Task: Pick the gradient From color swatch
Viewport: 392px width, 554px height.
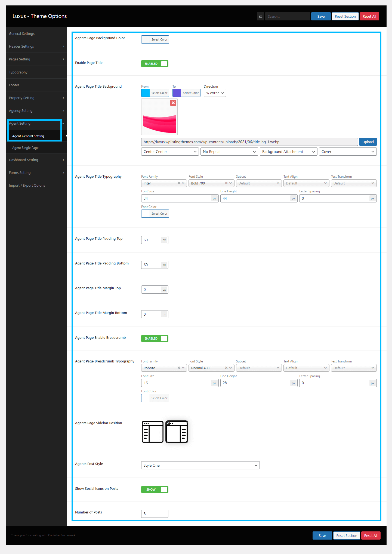Action: [146, 93]
